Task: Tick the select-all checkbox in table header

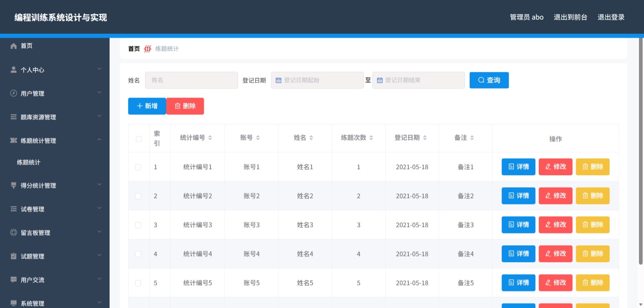Action: tap(139, 139)
